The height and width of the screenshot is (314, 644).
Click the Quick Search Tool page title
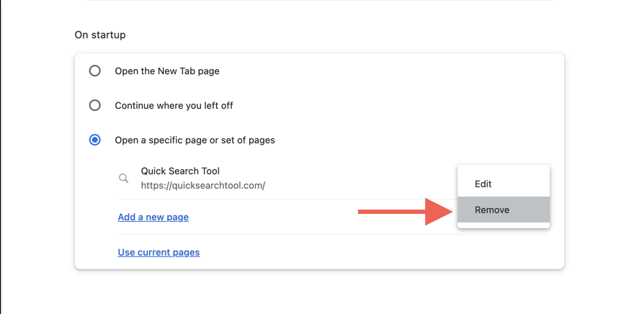pos(180,171)
